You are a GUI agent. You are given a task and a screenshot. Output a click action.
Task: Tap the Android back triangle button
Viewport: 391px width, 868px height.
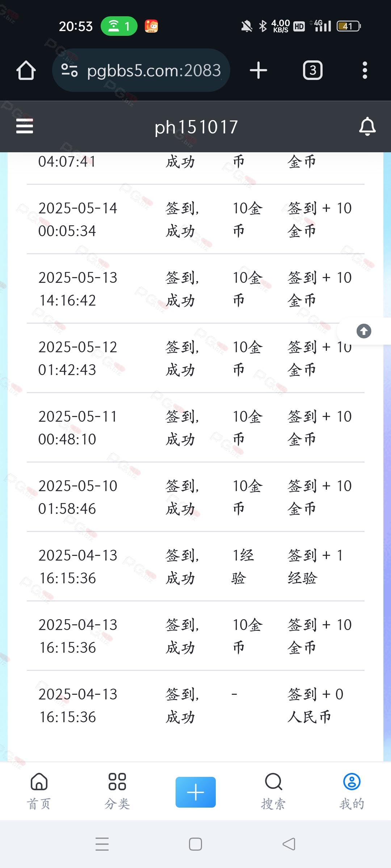coord(289,844)
